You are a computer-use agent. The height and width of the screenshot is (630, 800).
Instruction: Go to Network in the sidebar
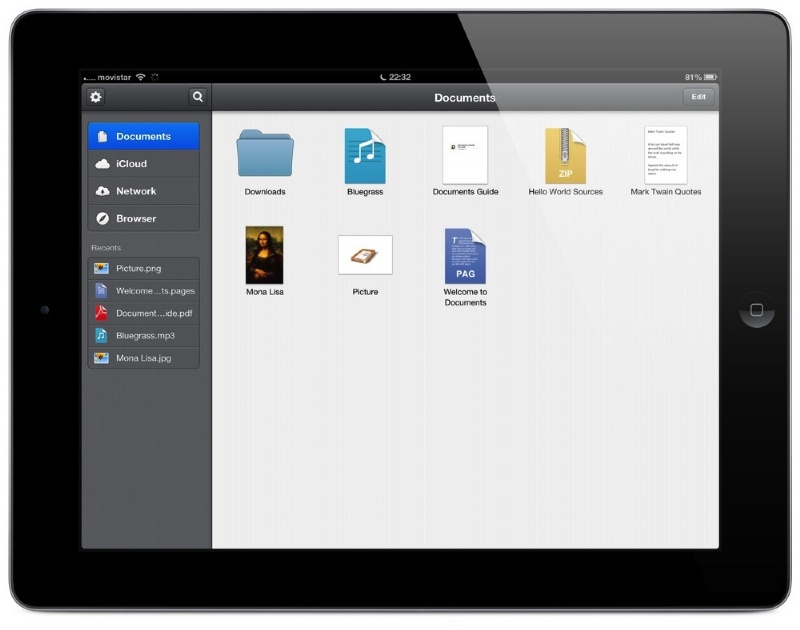[x=143, y=191]
